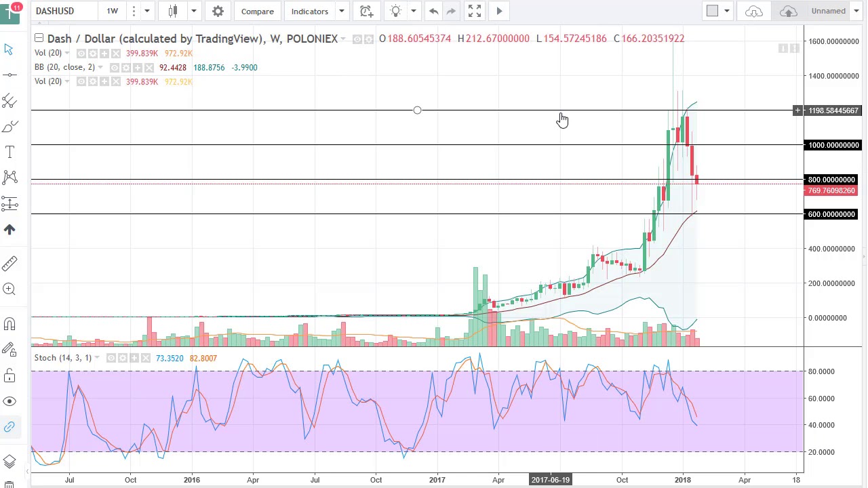Screen dimensions: 868x488
Task: Open the chart patterns tool
Action: [x=9, y=178]
